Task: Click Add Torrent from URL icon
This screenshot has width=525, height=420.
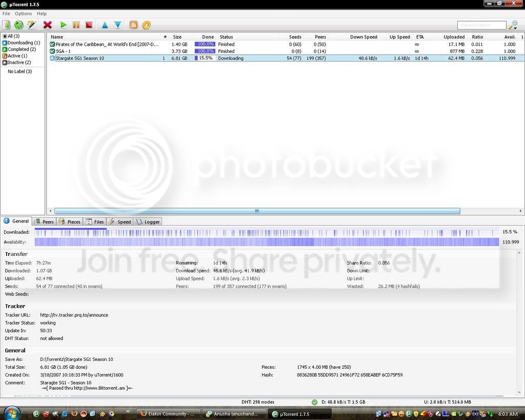Action: coord(19,25)
